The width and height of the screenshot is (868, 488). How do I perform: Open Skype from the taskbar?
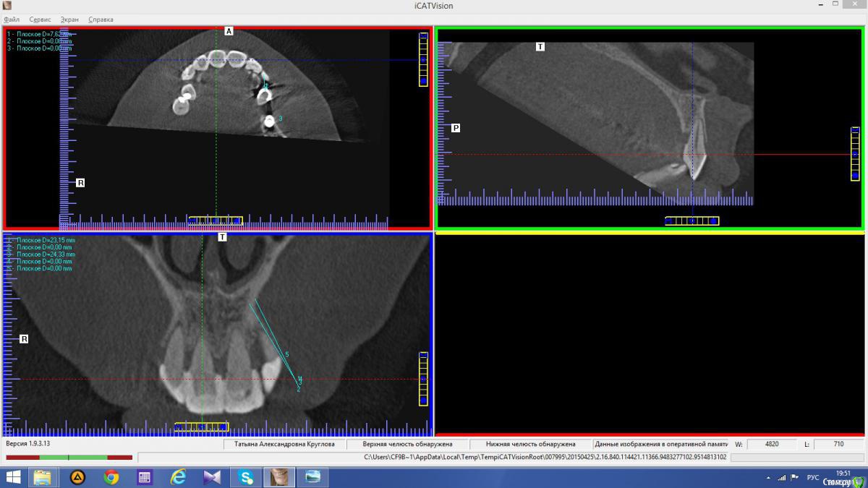tap(247, 477)
